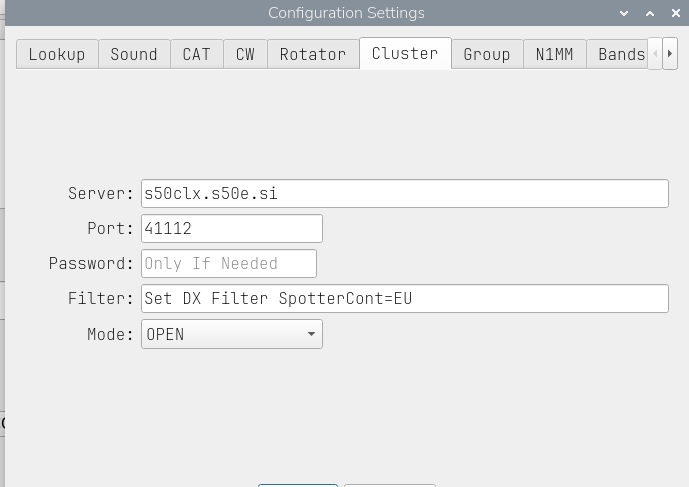Minimize the Configuration Settings window
Viewport: 689px width, 487px height.
pyautogui.click(x=625, y=13)
